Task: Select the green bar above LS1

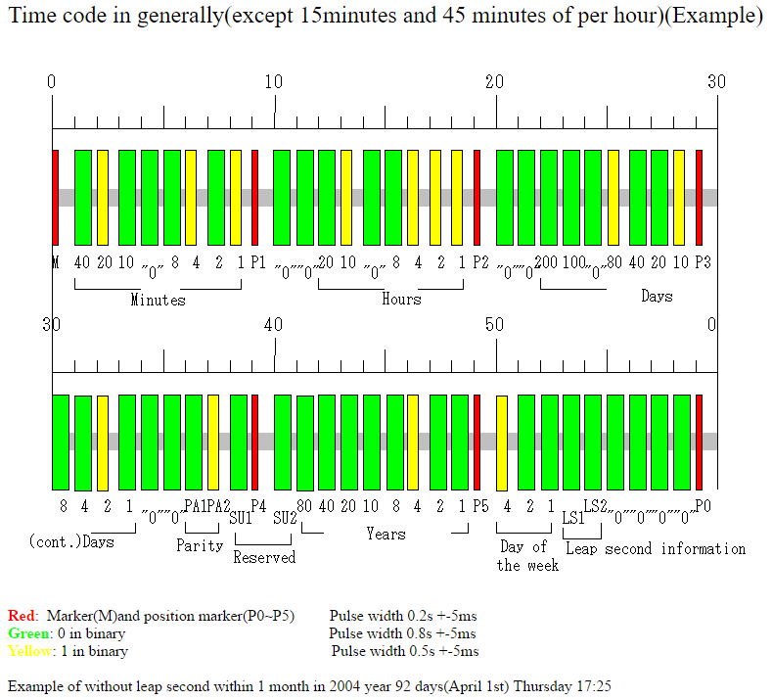Action: tap(571, 442)
